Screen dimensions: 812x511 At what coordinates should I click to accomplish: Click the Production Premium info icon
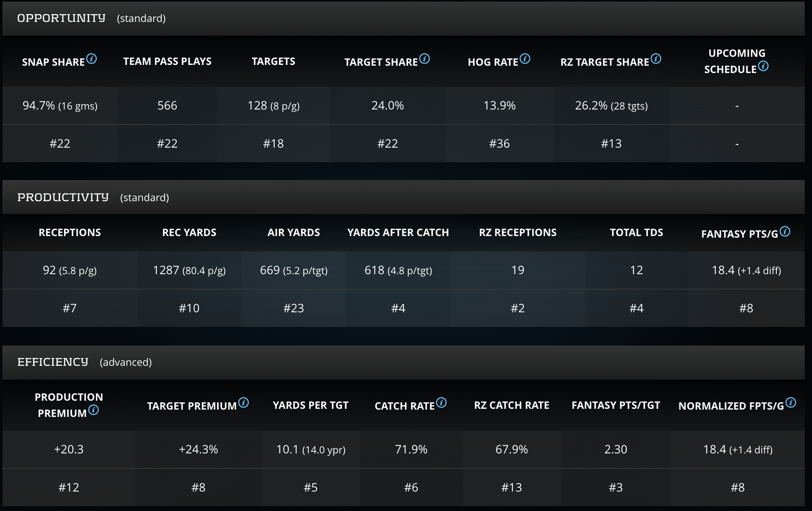94,410
